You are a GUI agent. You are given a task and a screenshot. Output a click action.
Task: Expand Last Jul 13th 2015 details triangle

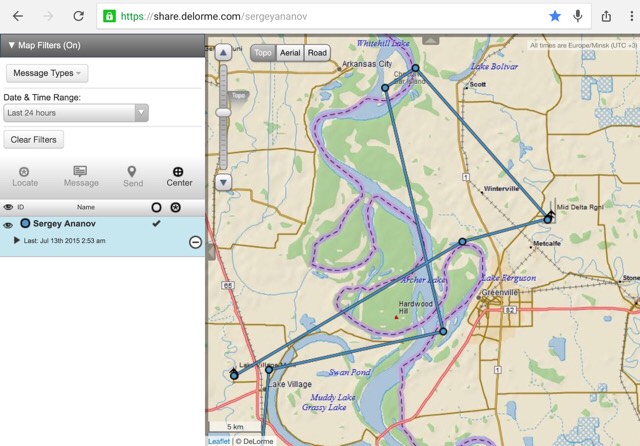coord(17,240)
